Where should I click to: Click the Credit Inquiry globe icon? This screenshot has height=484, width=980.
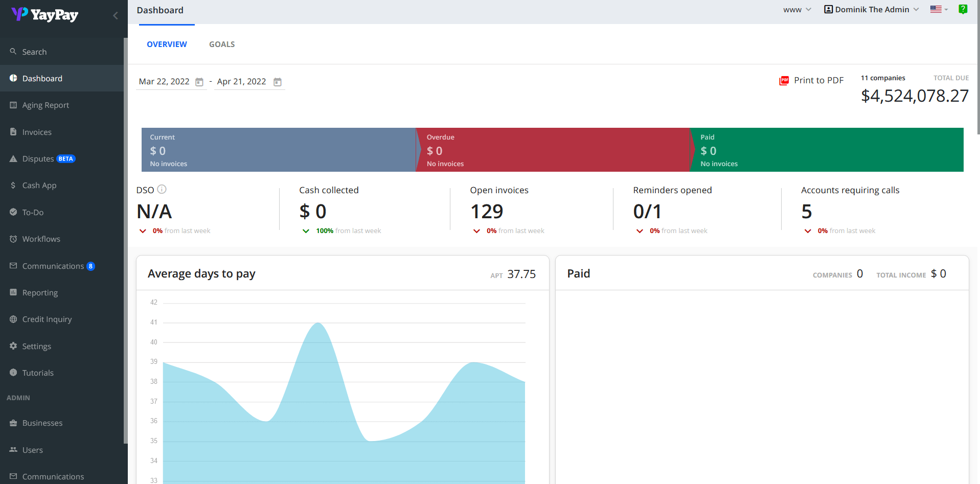point(13,319)
